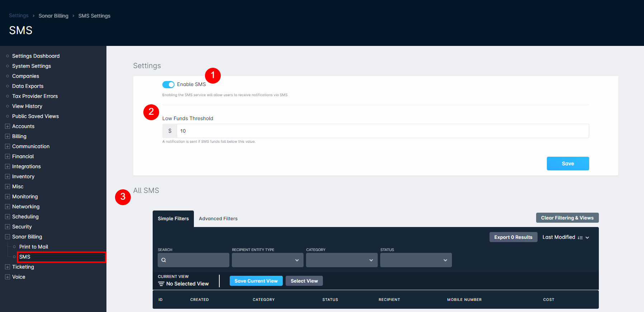Click the Status column header in table
Viewport: 644px width, 312px height.
(x=330, y=299)
